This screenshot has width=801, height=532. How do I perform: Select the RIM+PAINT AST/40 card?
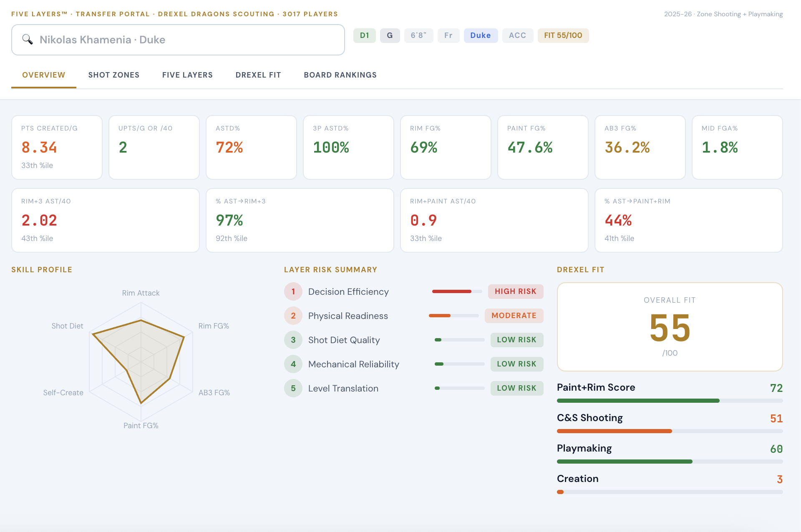click(494, 221)
